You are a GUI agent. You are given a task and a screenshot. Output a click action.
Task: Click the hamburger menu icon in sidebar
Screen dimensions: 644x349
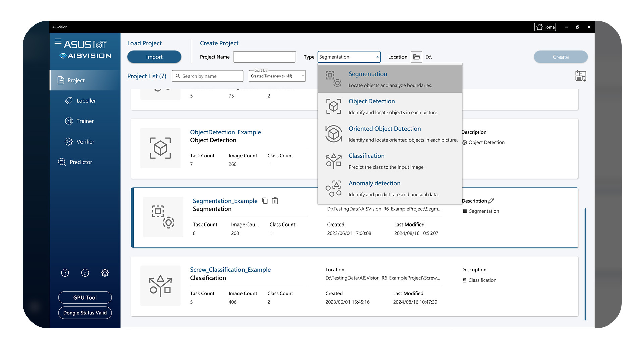click(x=58, y=41)
